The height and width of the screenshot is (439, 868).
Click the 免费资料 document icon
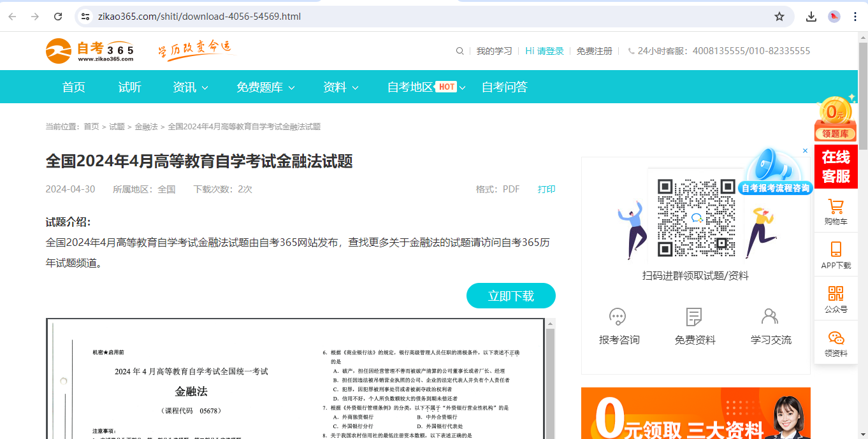pyautogui.click(x=694, y=317)
